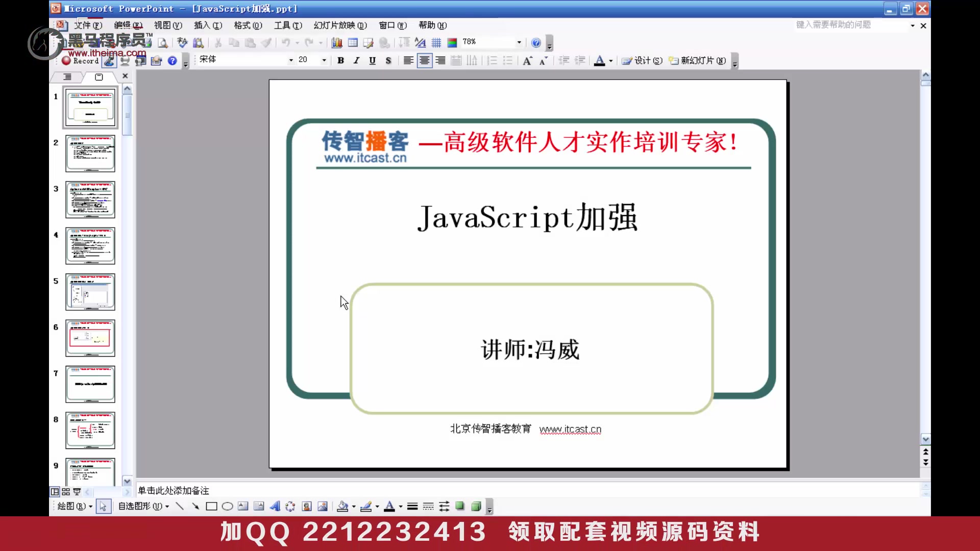
Task: Expand font color dropdown in formatting toolbar
Action: coord(611,61)
